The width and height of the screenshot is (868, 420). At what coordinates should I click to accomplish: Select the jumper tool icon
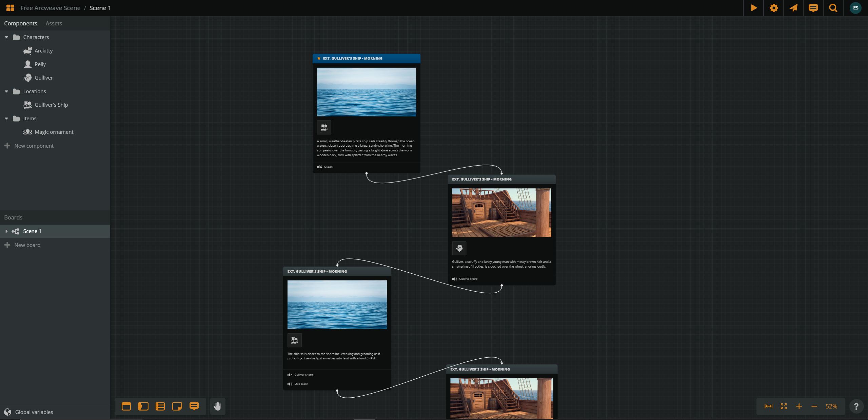point(143,406)
